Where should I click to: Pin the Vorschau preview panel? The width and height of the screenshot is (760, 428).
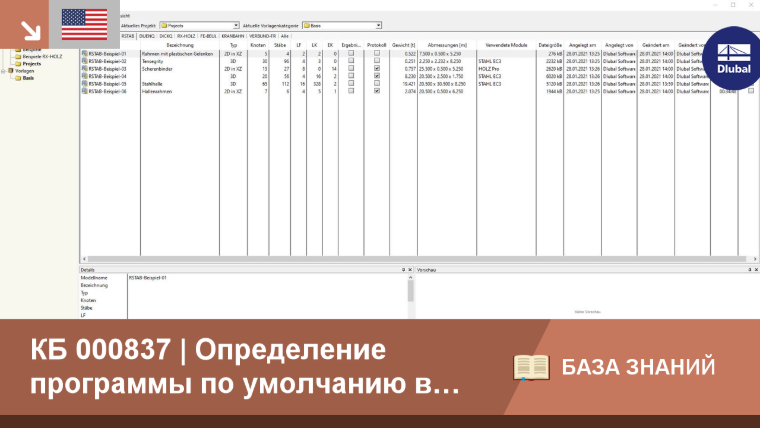[x=749, y=269]
